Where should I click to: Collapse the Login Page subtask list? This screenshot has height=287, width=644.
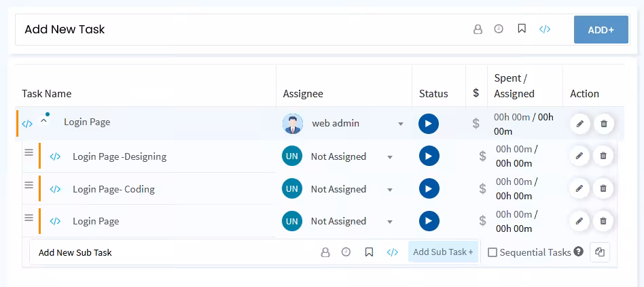(x=43, y=121)
